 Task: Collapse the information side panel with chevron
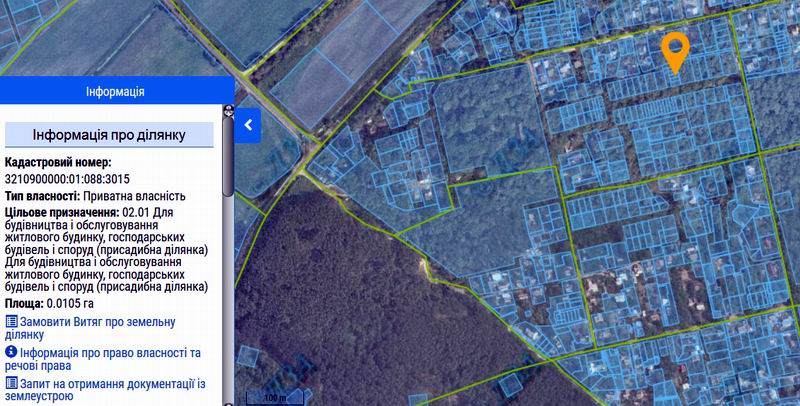[x=250, y=126]
